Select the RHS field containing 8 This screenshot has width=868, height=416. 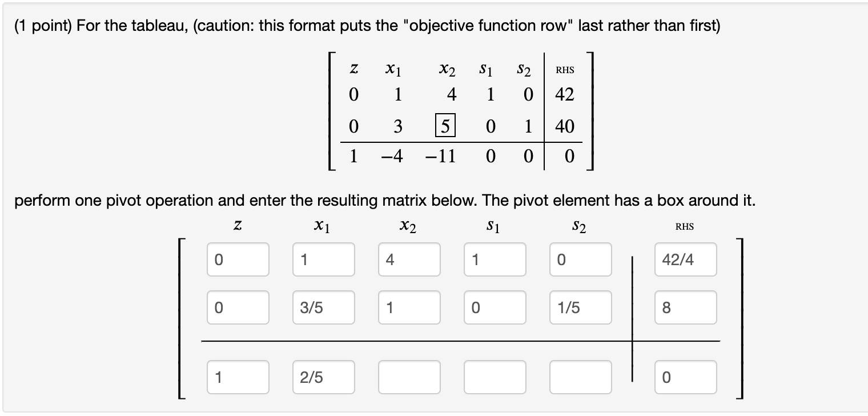click(x=685, y=307)
